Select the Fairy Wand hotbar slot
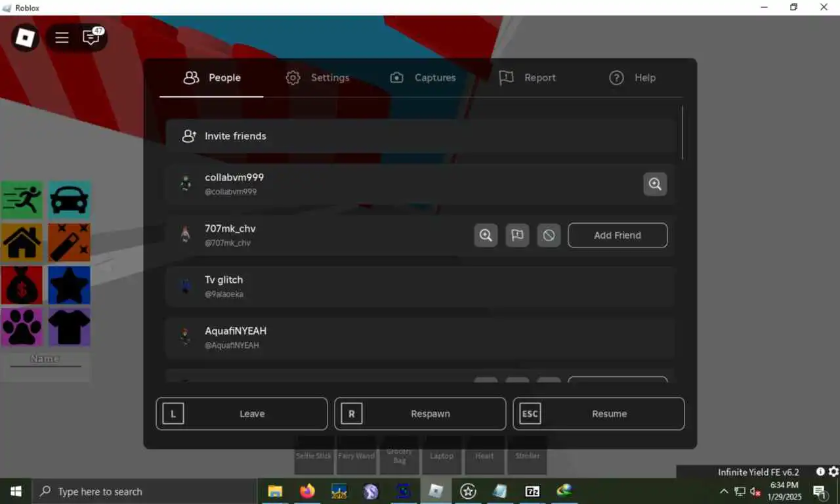The width and height of the screenshot is (840, 504). (x=356, y=455)
